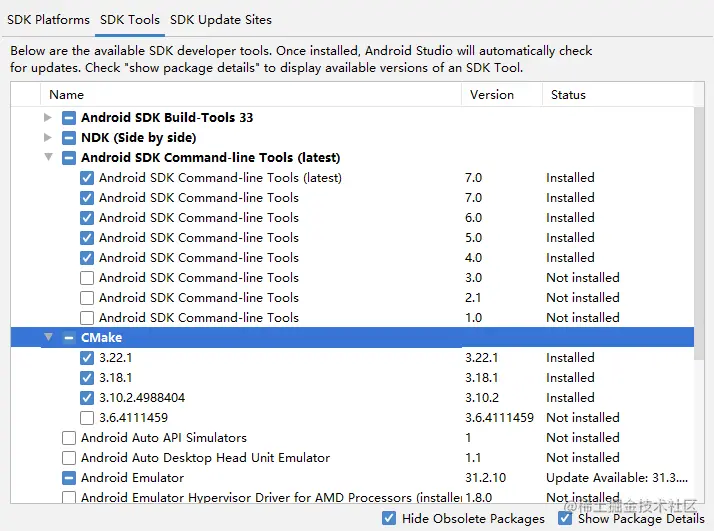Toggle NDK (Side by side) group checkbox
Screen dimensions: 714x531
69,138
